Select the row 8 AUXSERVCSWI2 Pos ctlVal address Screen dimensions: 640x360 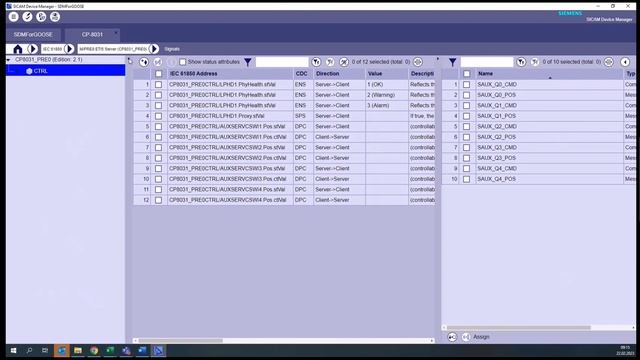230,158
